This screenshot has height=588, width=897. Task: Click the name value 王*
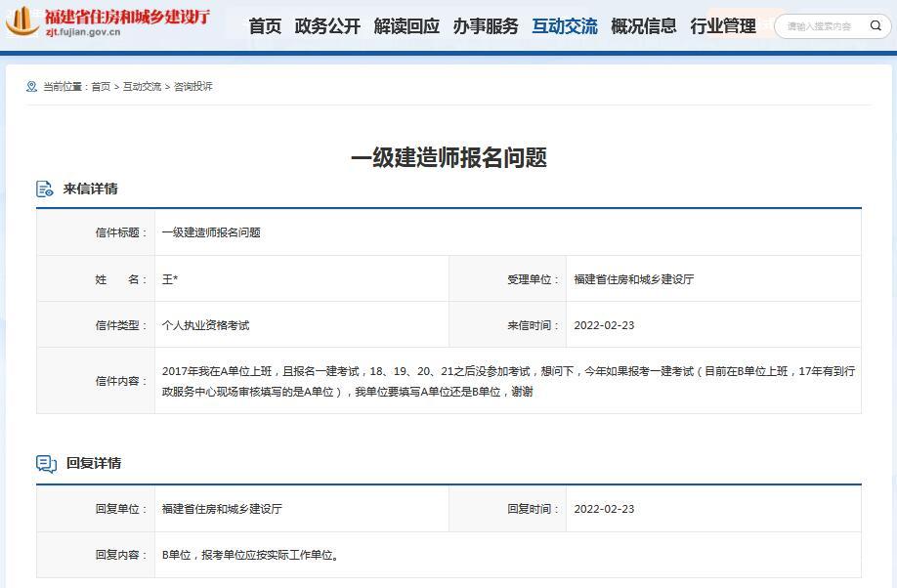(x=170, y=279)
